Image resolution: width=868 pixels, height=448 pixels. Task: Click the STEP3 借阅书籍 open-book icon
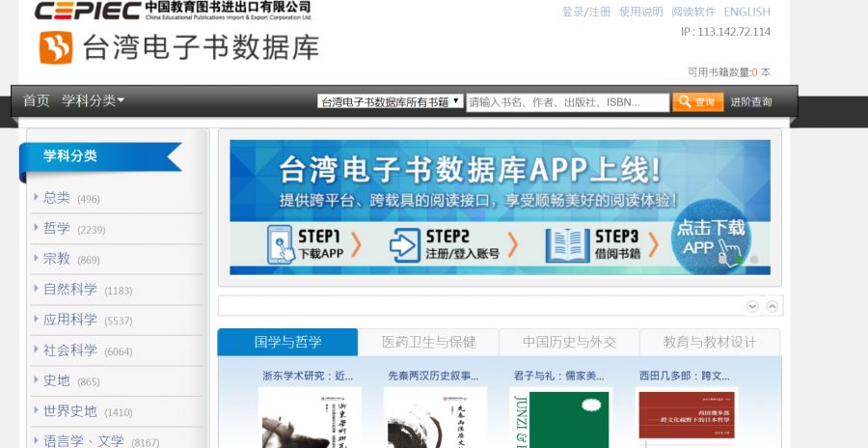coord(567,244)
